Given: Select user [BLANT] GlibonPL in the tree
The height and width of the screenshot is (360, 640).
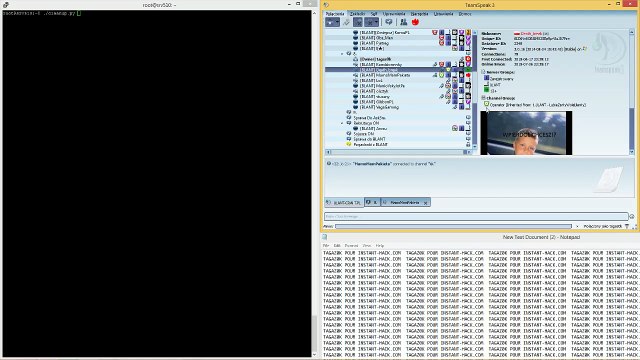Looking at the screenshot, I should coord(376,102).
